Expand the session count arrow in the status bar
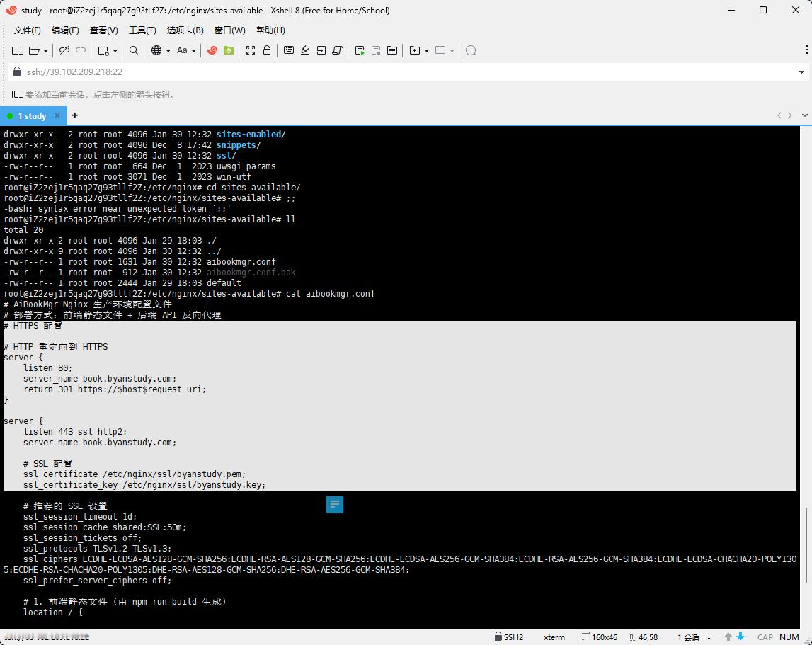812x645 pixels. point(709,638)
